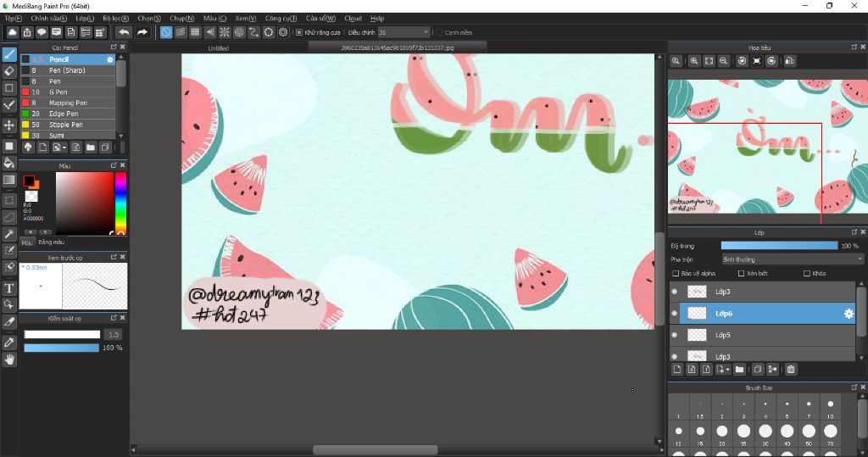Select the Brush tool

[8, 53]
